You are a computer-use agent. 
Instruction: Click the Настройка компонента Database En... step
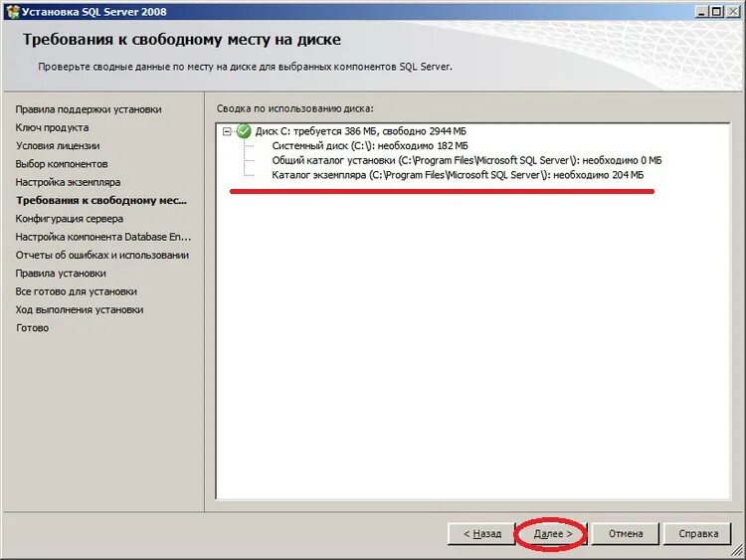(x=102, y=237)
